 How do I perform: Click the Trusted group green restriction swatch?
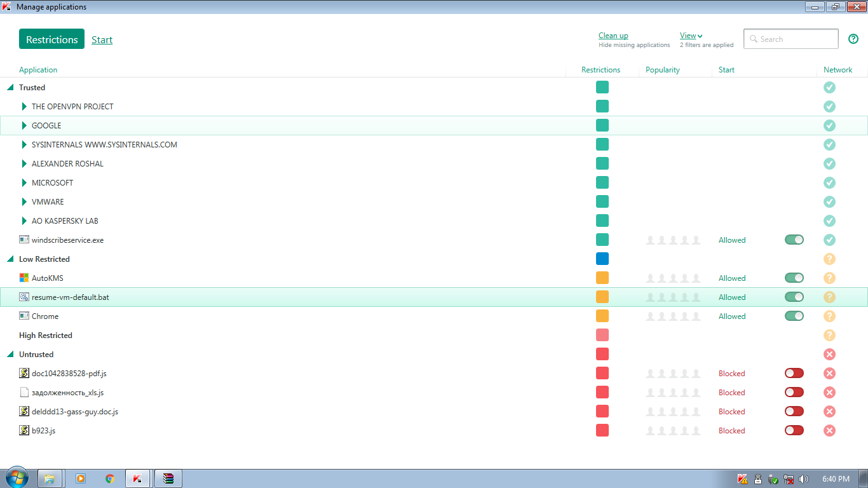pos(602,87)
